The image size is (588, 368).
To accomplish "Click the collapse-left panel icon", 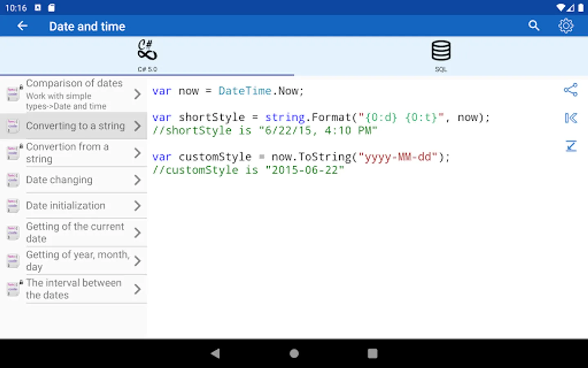I will [570, 118].
